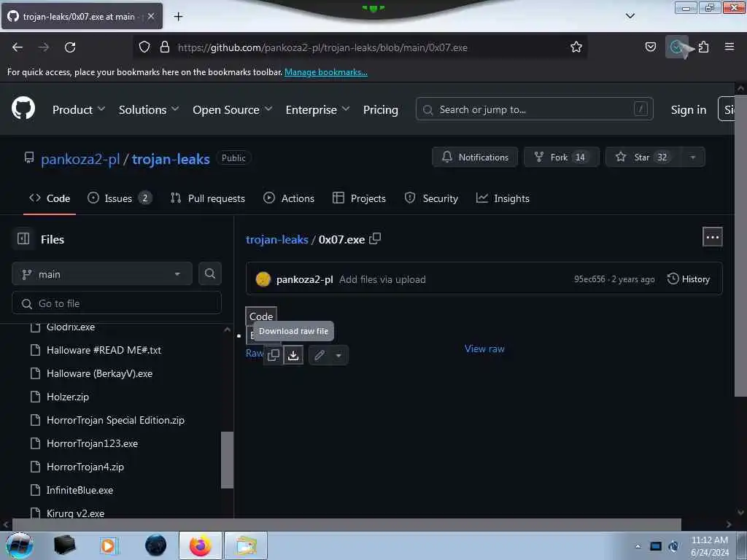This screenshot has width=747, height=560.
Task: Open trojan-leaks breadcrumb link
Action: coord(276,239)
